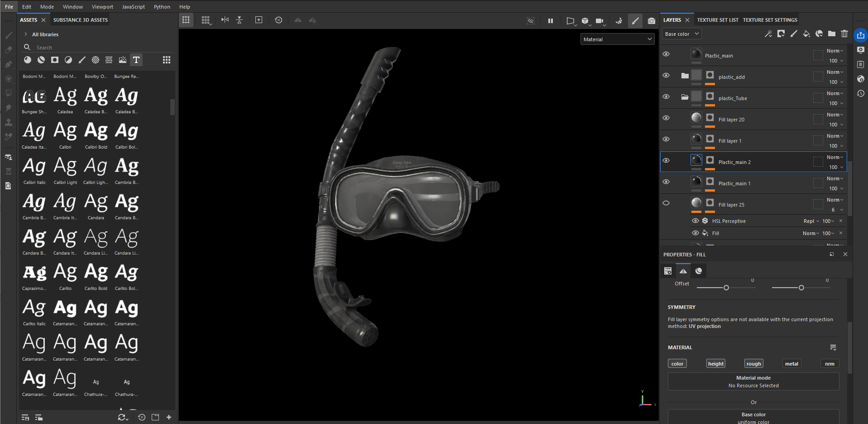
Task: Toggle grid view icon in Assets panel
Action: click(x=167, y=60)
